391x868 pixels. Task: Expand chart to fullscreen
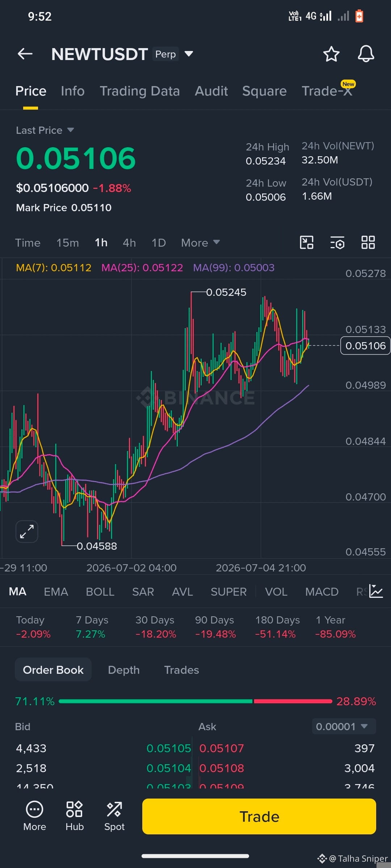point(27,532)
